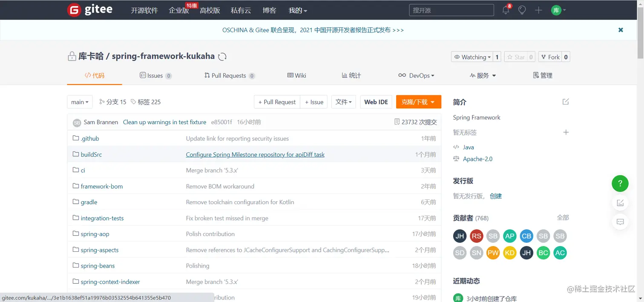Click the SN contributor avatar
The image size is (644, 302).
[476, 253]
